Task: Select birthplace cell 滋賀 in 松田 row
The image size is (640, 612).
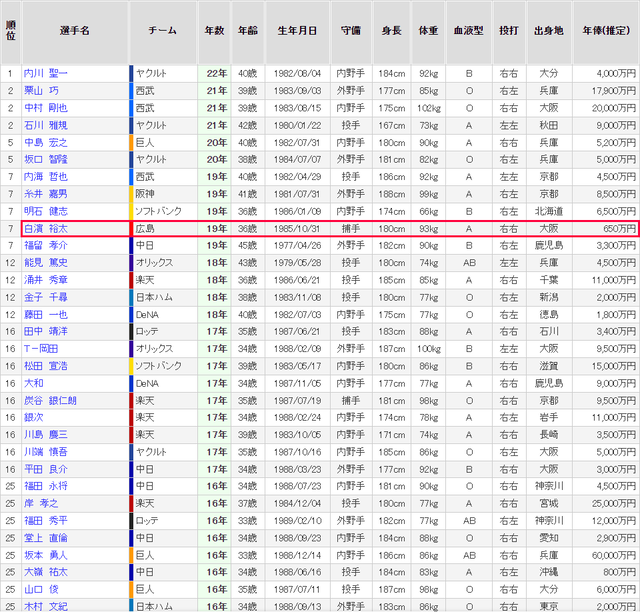Action: (x=549, y=366)
